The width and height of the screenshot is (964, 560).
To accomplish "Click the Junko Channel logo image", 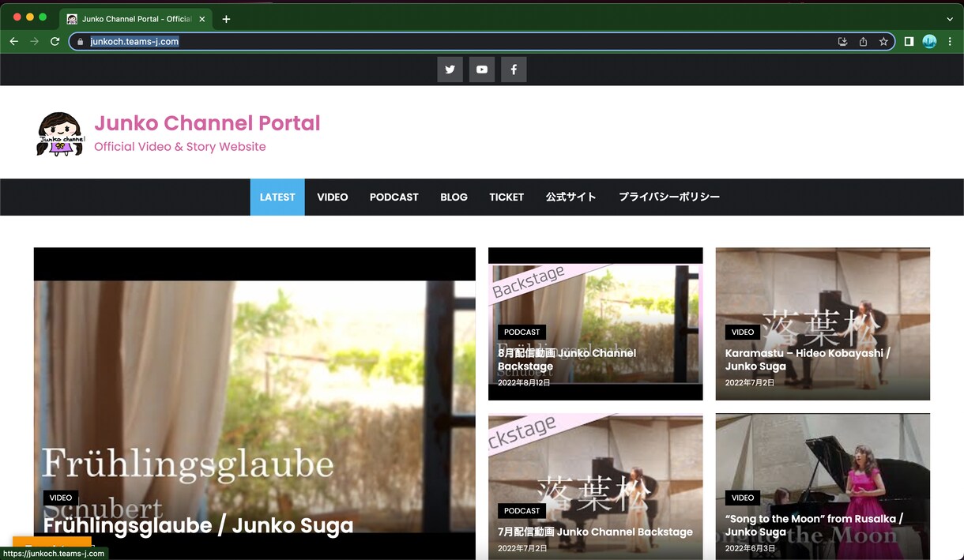I will [60, 133].
